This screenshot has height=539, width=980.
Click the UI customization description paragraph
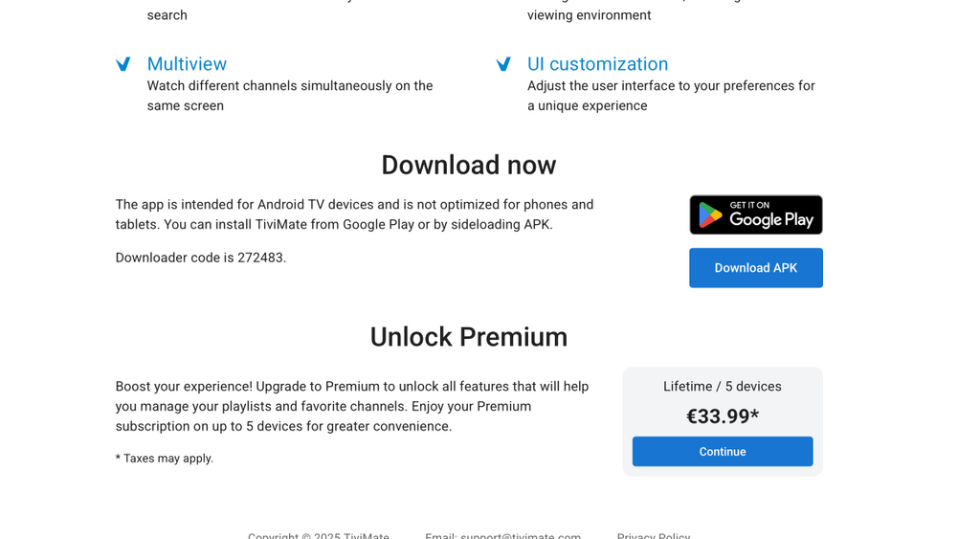[x=670, y=96]
